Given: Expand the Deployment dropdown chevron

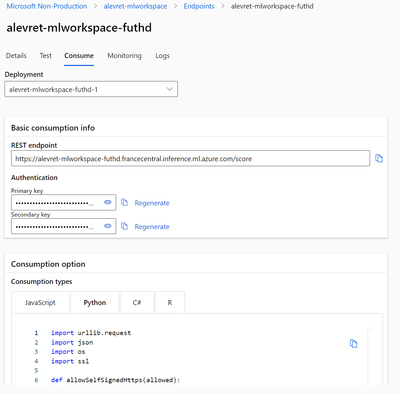Looking at the screenshot, I should pos(170,89).
